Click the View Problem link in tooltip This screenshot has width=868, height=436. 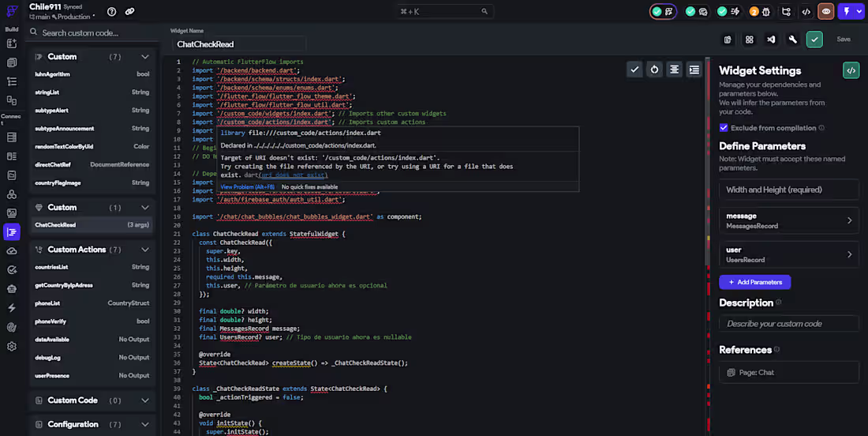coord(248,186)
